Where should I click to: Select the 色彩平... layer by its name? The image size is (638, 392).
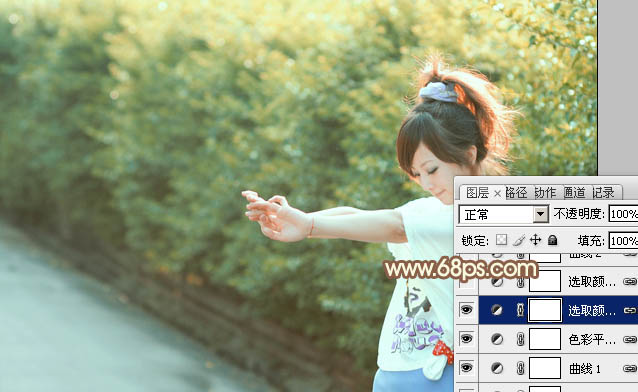pos(592,339)
